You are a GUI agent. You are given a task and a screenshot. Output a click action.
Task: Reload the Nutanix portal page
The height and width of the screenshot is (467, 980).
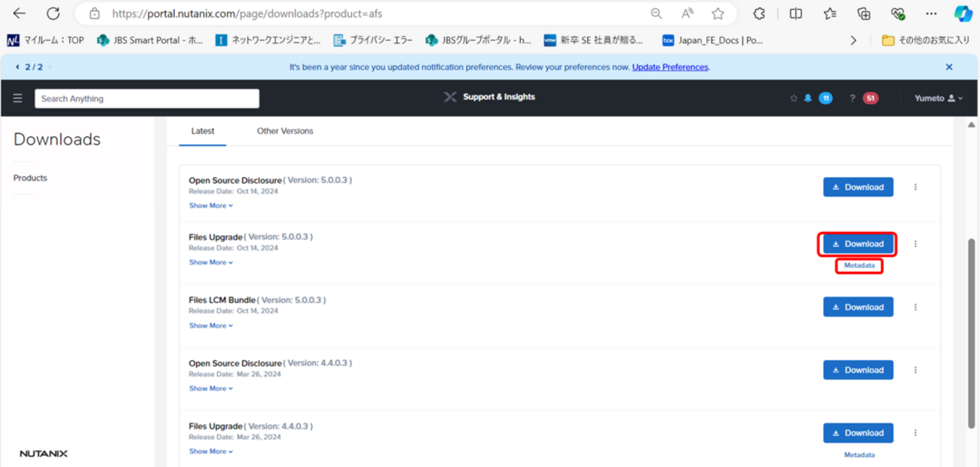pyautogui.click(x=53, y=14)
